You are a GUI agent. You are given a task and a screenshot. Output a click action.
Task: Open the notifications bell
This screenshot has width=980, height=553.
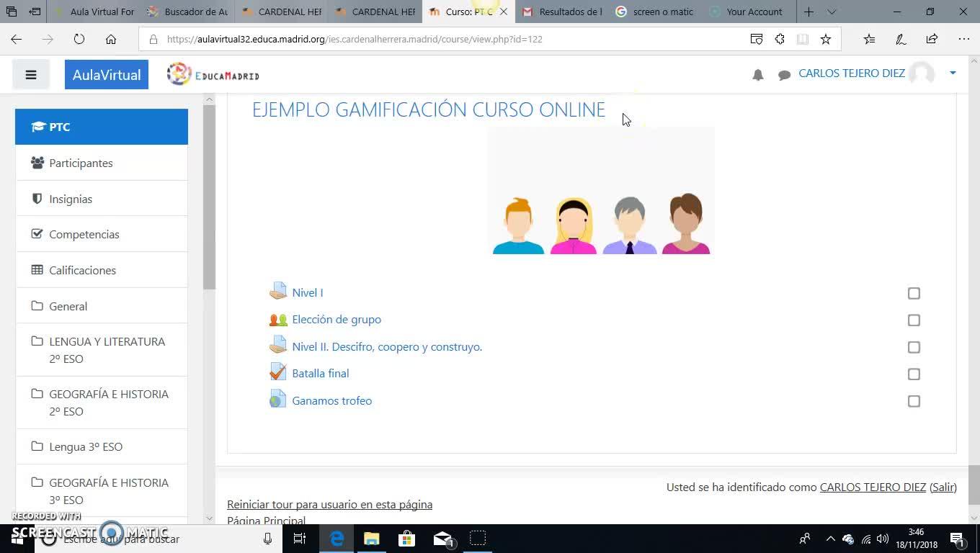pos(758,75)
